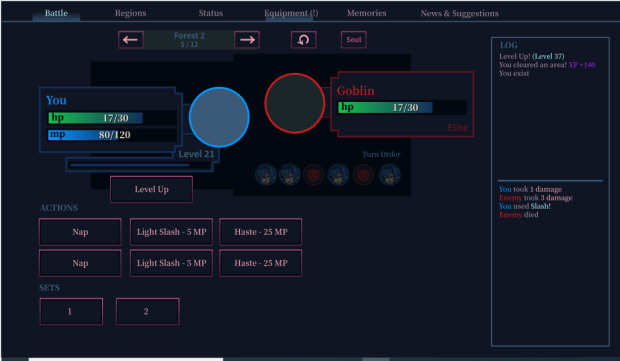This screenshot has width=620, height=361.
Task: Select action set 2
Action: point(147,312)
